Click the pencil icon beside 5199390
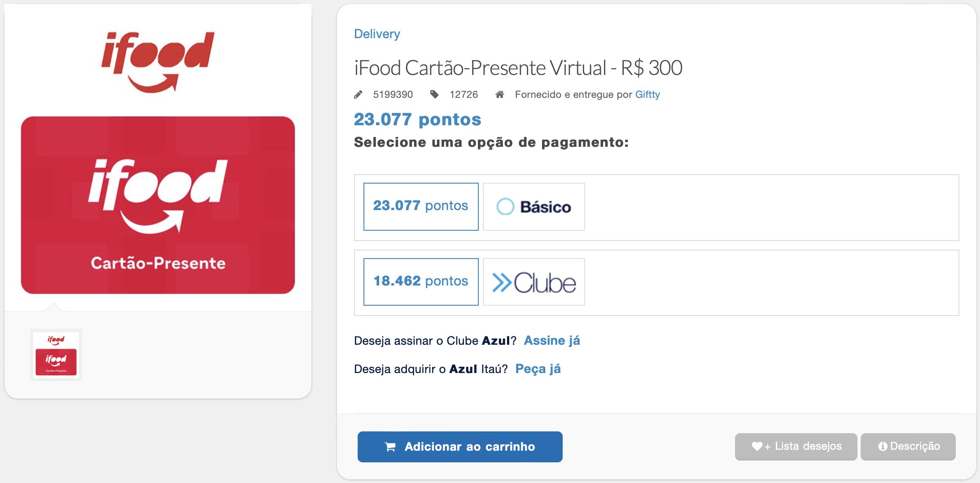980x483 pixels. [358, 95]
